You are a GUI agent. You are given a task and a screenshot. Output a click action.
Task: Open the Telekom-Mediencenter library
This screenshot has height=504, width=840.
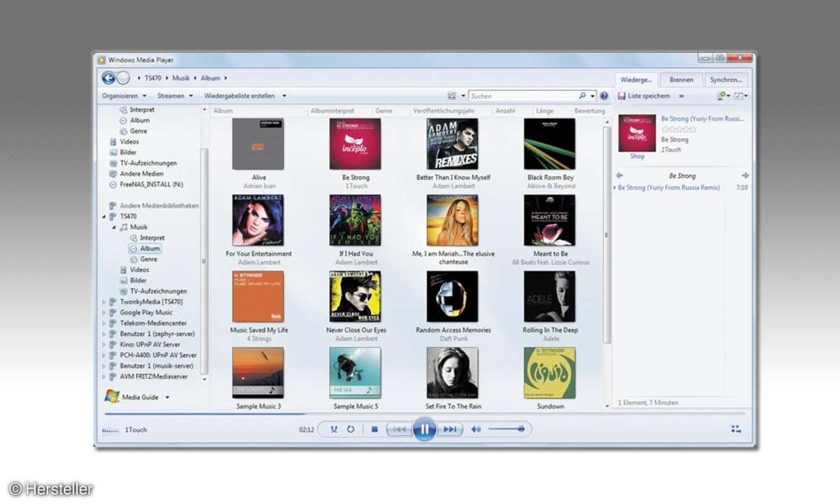(x=147, y=323)
